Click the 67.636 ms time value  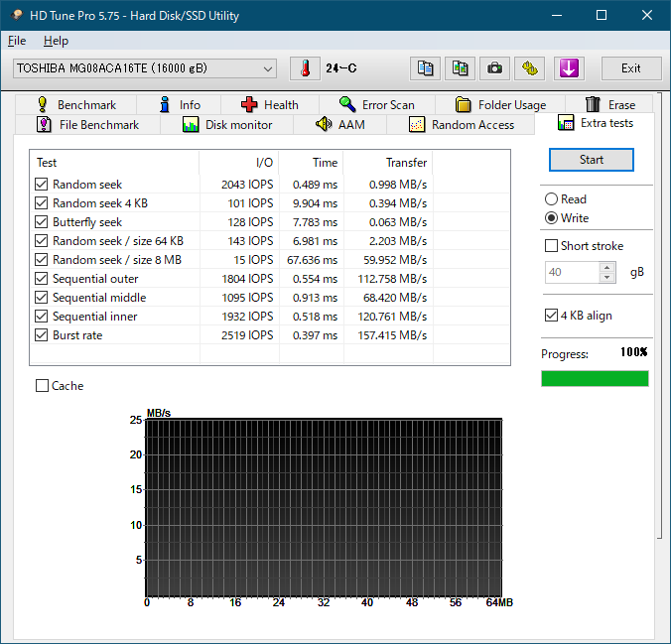[313, 260]
